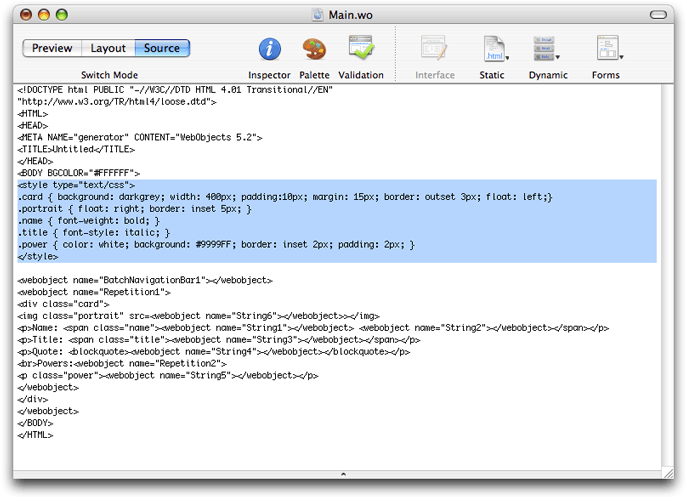
Task: Close the Main.wo window
Action: (24, 15)
